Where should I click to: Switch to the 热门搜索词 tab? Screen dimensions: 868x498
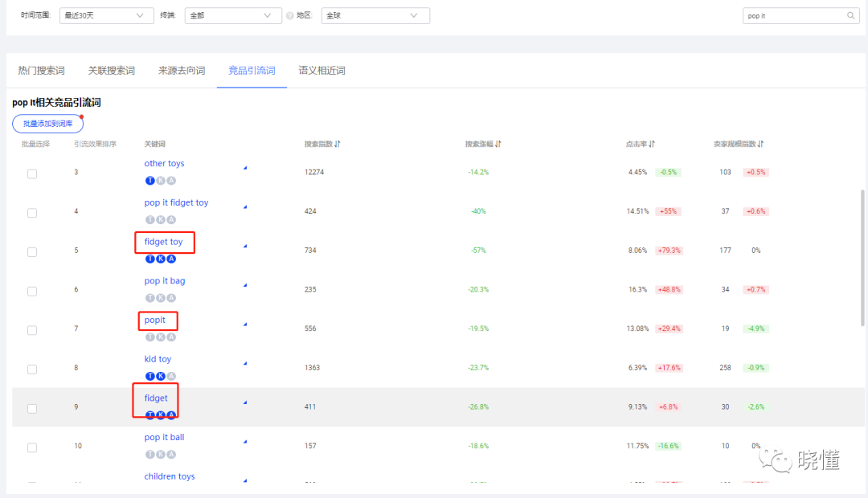(42, 71)
